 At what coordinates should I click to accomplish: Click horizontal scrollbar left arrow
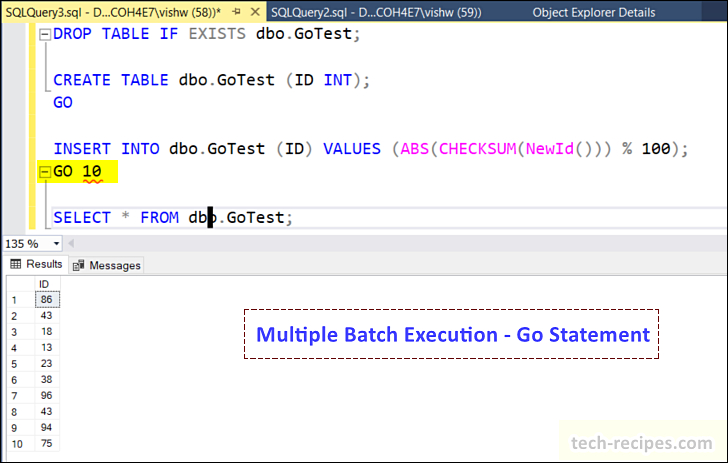(71, 243)
